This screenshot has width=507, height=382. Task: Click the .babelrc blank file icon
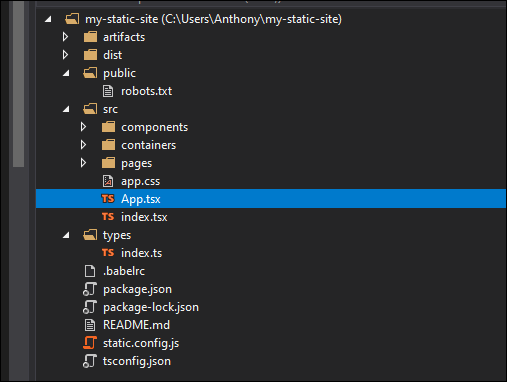(x=90, y=271)
